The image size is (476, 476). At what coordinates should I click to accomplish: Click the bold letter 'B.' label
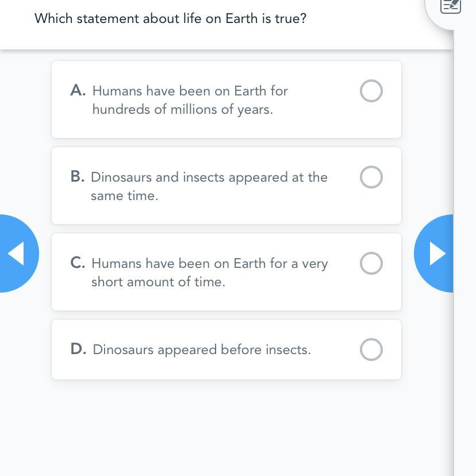[78, 177]
